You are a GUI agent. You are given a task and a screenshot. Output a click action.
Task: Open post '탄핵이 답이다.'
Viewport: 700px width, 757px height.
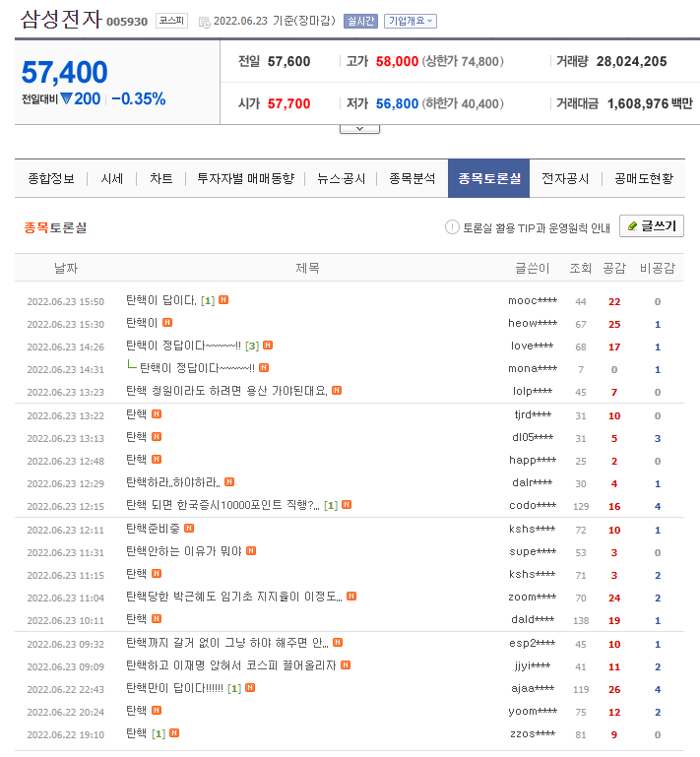pyautogui.click(x=161, y=300)
